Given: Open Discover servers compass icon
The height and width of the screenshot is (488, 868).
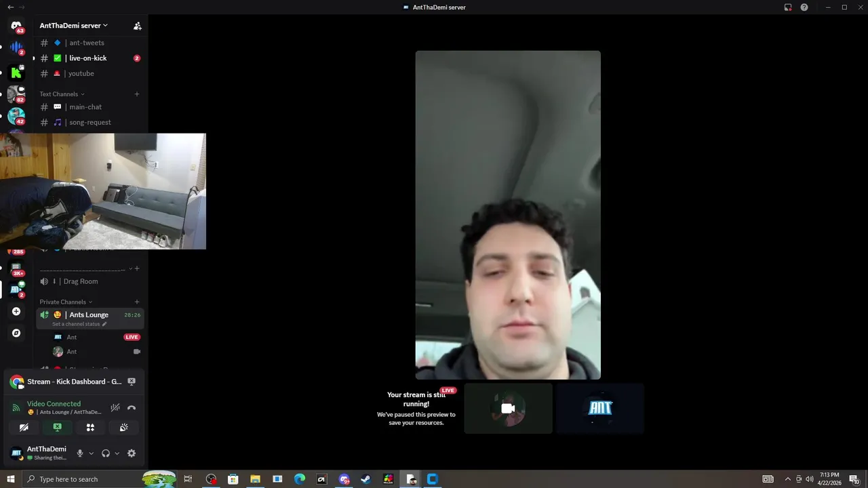Looking at the screenshot, I should tap(16, 333).
